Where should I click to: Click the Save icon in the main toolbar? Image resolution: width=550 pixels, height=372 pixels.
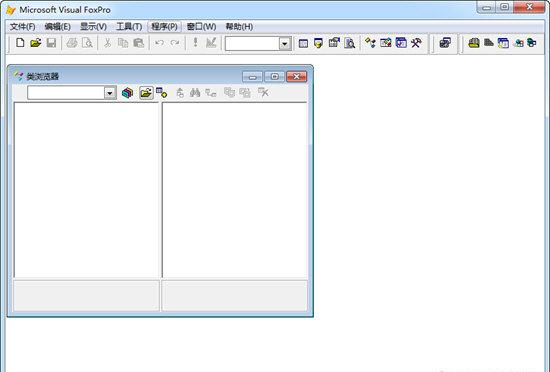[x=51, y=43]
